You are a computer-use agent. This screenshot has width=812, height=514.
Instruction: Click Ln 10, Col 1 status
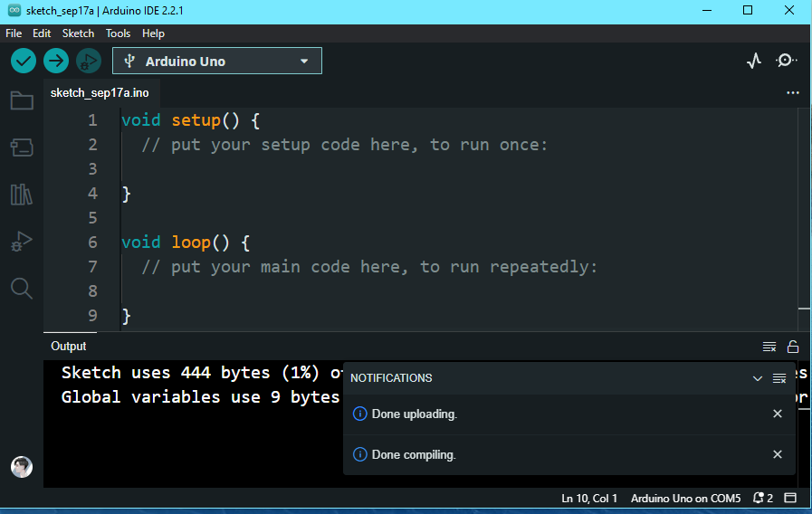click(x=589, y=499)
